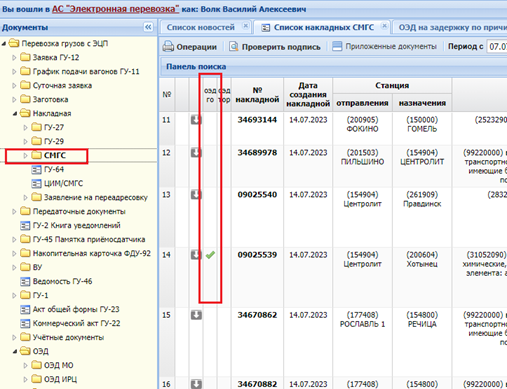Close the Список новостей tab

point(246,26)
